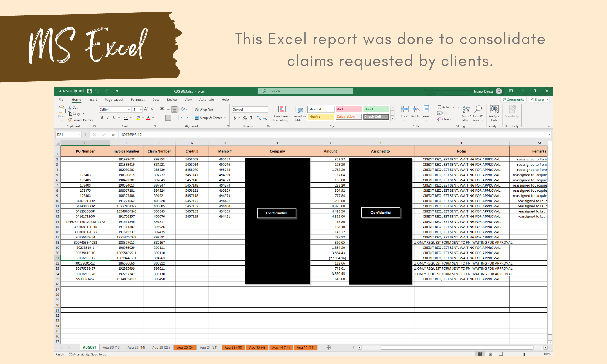The height and width of the screenshot is (364, 607).
Task: Click the Format Painter icon
Action: 70,120
